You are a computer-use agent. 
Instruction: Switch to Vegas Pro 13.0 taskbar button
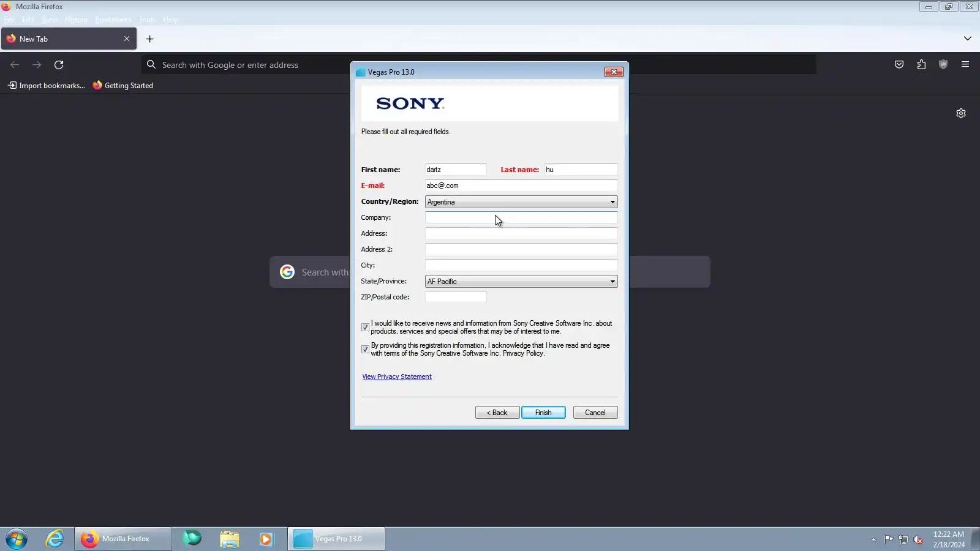click(336, 539)
